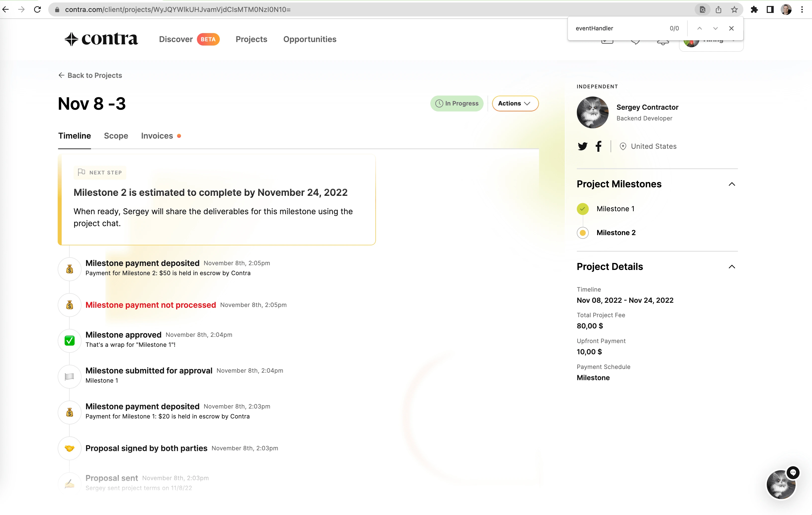Click Nov 08, 2022 - Nov 24, 2022 timeline
This screenshot has height=515, width=812.
click(x=625, y=300)
